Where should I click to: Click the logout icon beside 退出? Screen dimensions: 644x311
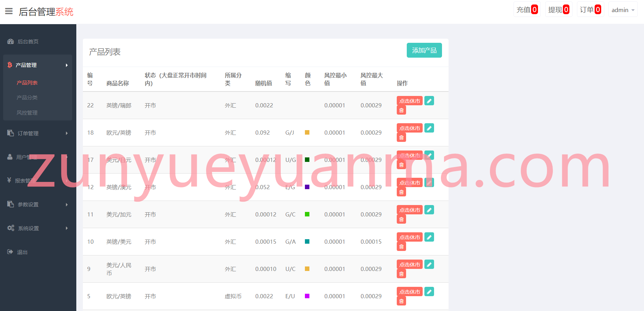[10, 252]
